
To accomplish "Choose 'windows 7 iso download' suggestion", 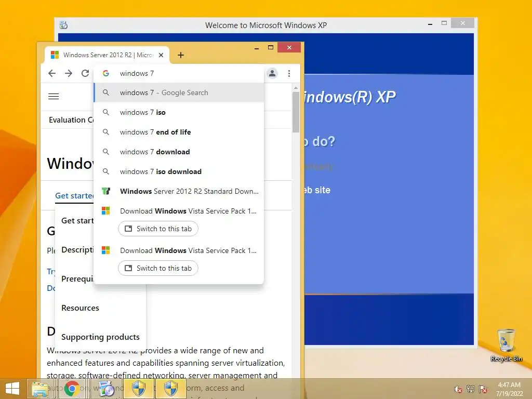I will tap(179, 171).
